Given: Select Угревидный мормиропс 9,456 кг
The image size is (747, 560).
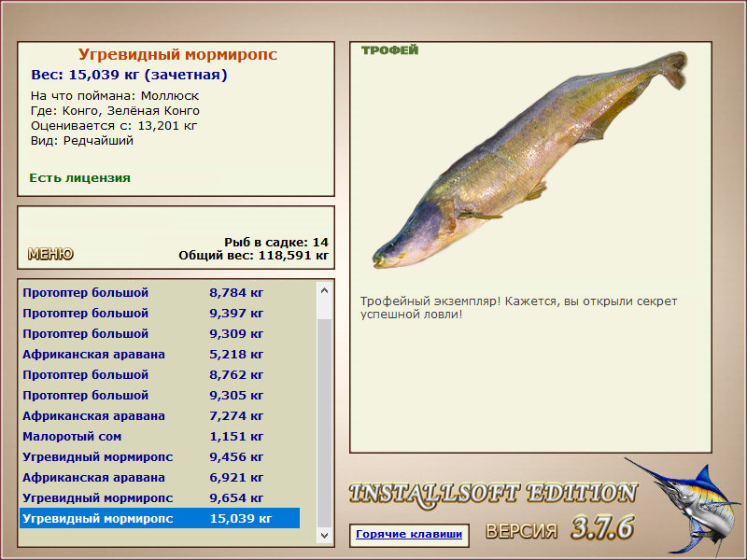Looking at the screenshot, I should [160, 456].
